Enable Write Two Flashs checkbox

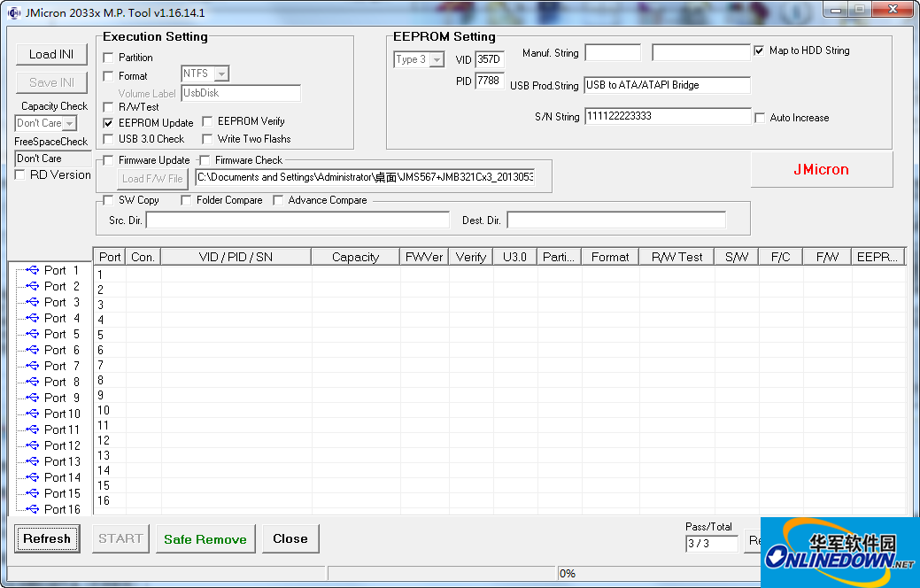tap(207, 139)
